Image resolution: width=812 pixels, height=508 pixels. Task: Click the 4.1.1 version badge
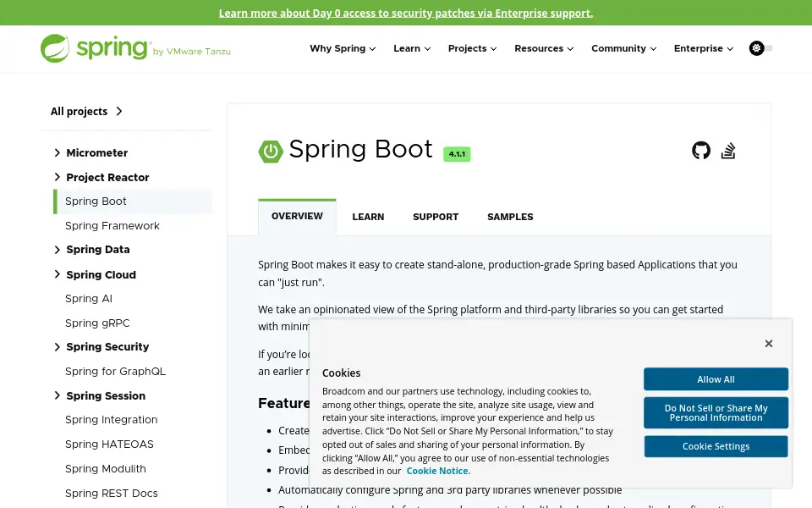click(x=457, y=154)
